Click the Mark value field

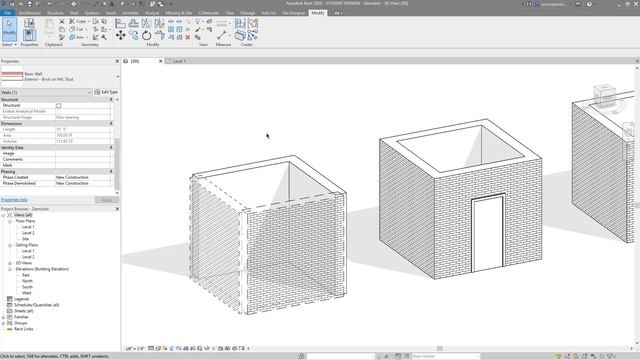(82, 165)
